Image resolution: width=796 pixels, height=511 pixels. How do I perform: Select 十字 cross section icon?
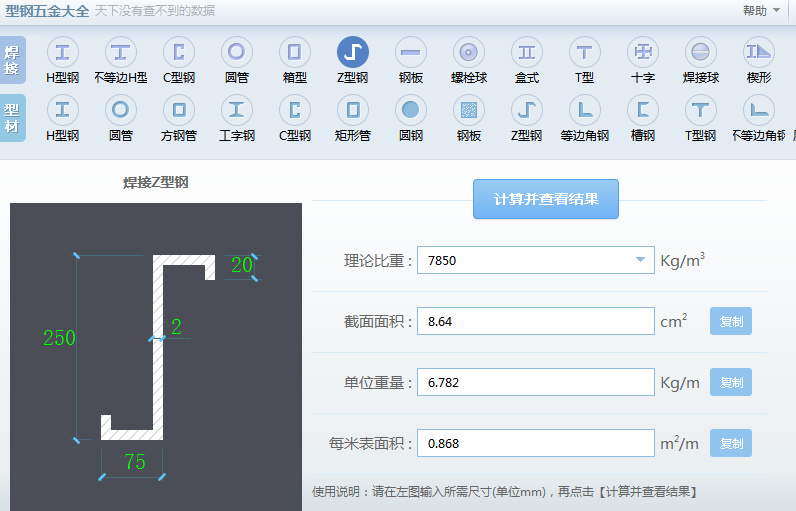point(643,52)
